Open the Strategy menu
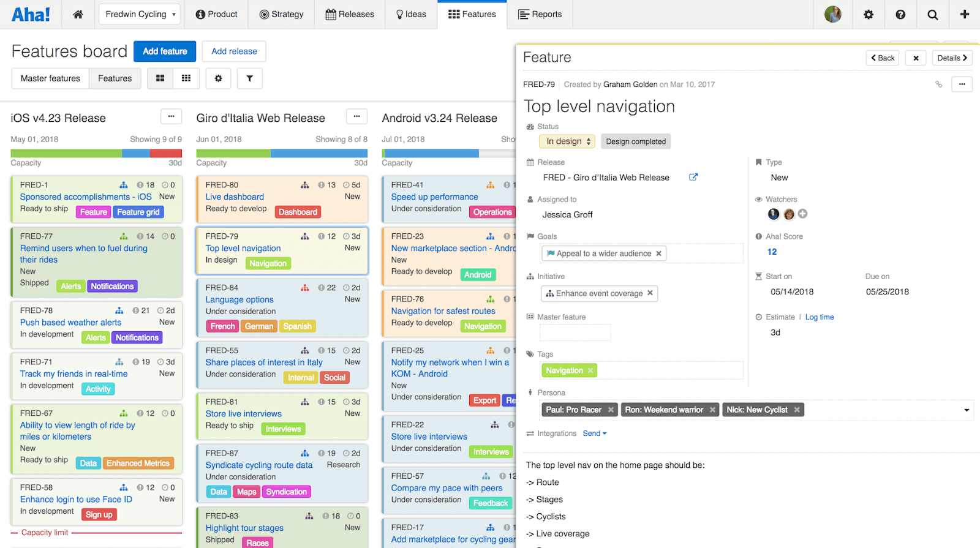This screenshot has width=980, height=548. point(281,14)
